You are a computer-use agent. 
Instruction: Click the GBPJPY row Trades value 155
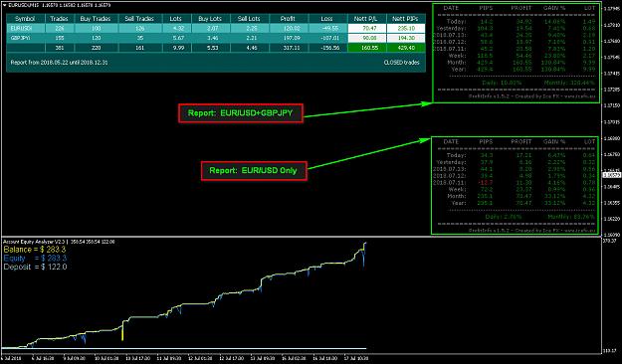click(x=59, y=38)
